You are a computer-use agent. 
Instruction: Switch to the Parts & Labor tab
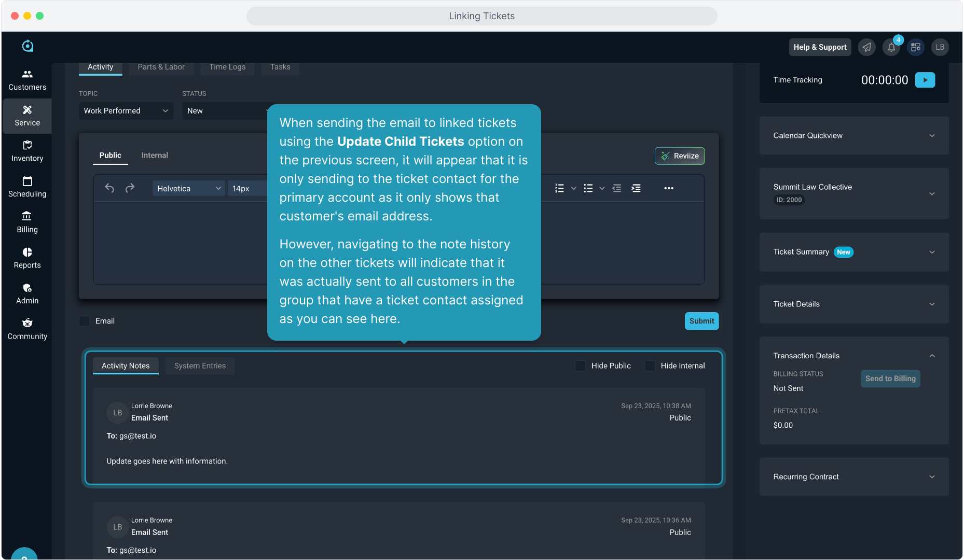[x=161, y=67]
